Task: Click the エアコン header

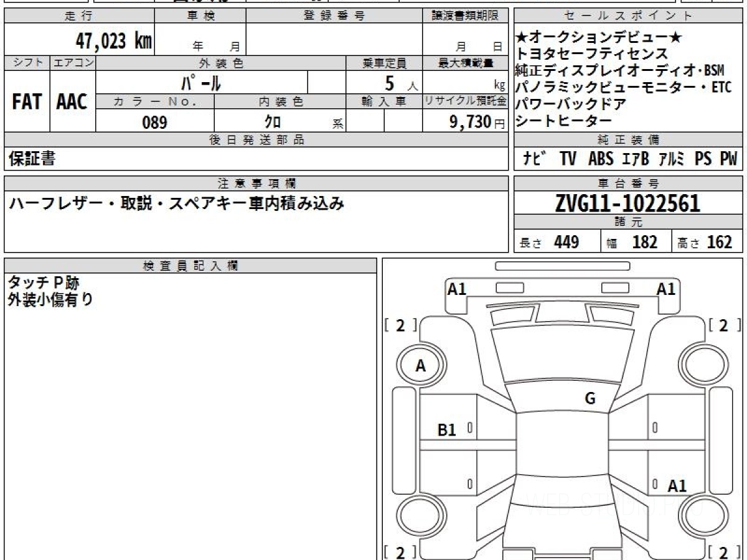Action: [x=73, y=63]
